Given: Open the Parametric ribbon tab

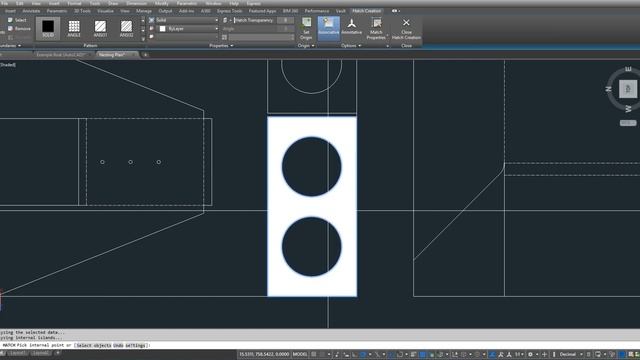Looking at the screenshot, I should point(57,11).
